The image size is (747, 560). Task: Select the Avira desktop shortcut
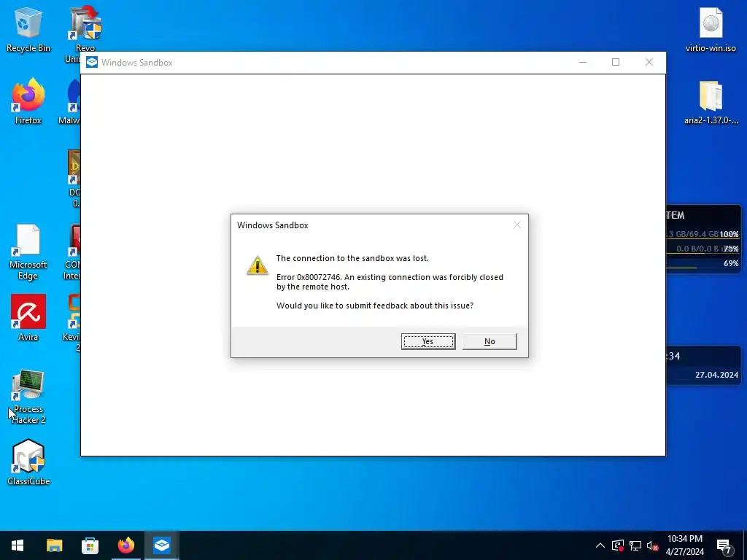pyautogui.click(x=28, y=318)
